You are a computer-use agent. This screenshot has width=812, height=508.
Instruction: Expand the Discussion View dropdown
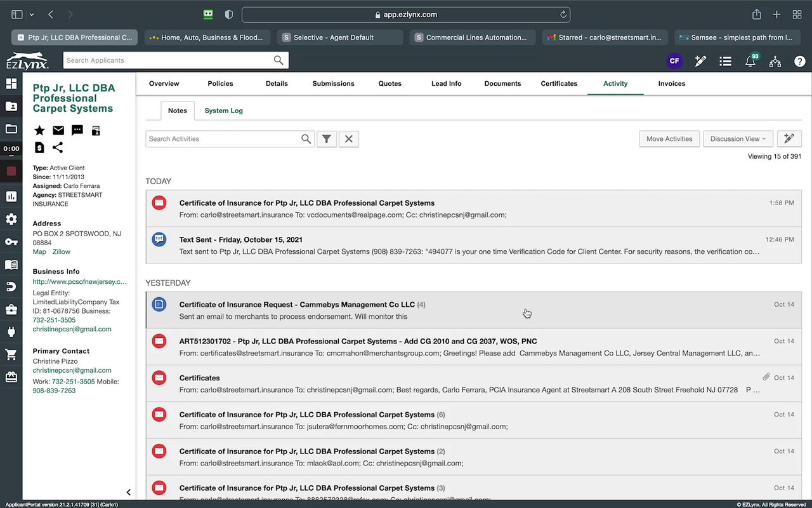tap(738, 139)
